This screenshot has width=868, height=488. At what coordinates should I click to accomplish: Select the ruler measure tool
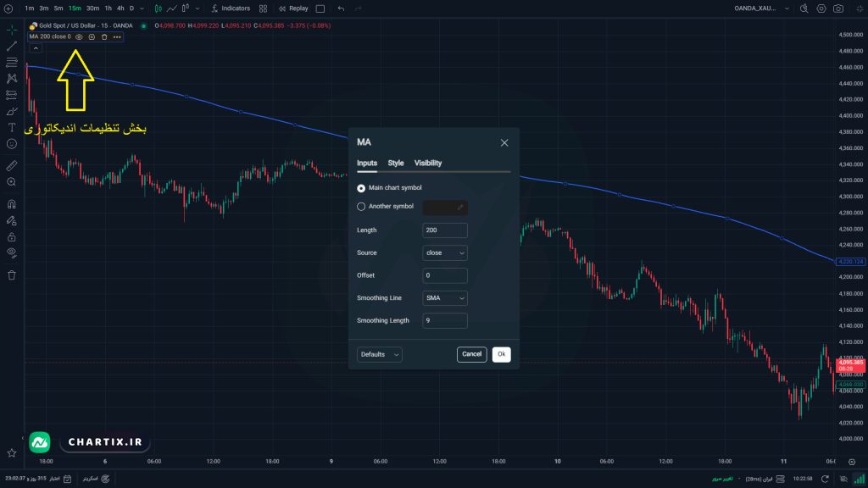(x=12, y=165)
